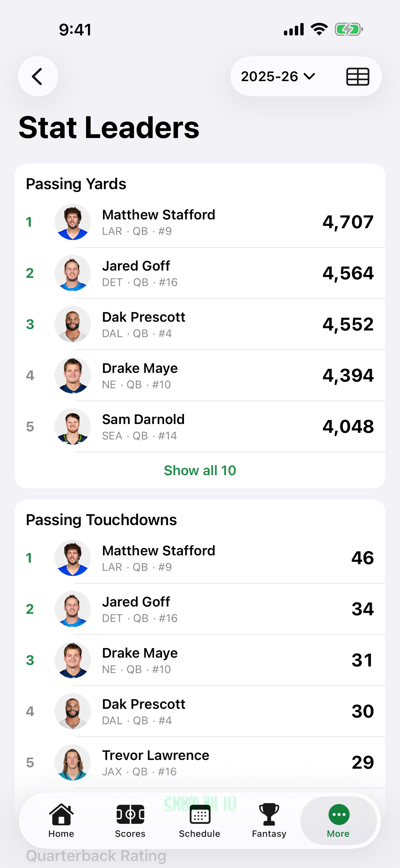400x868 pixels.
Task: Open Matthew Stafford's photo in Passing Yards
Action: 72,222
